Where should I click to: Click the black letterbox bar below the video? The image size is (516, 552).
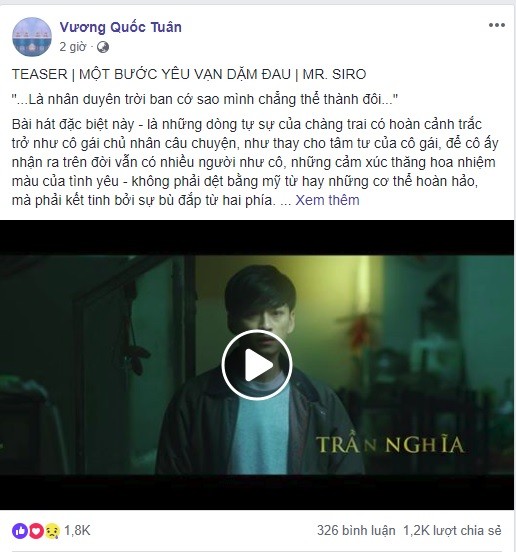(x=257, y=492)
